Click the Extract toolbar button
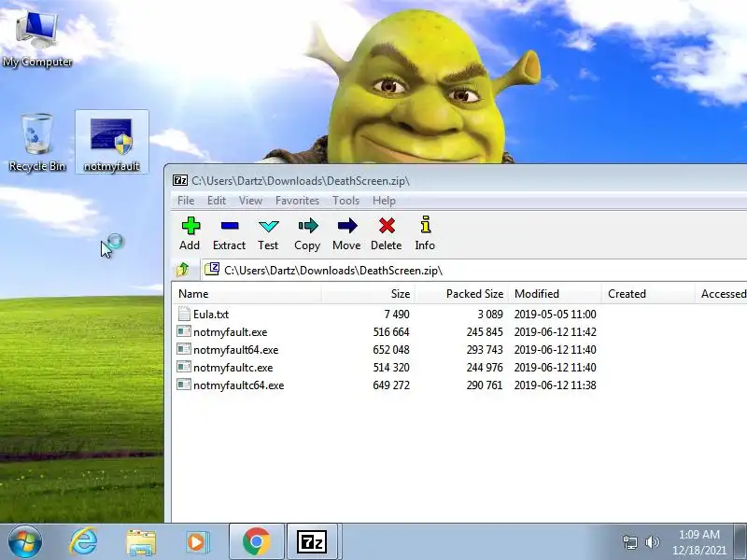Screen dimensions: 747x560 coord(229,234)
